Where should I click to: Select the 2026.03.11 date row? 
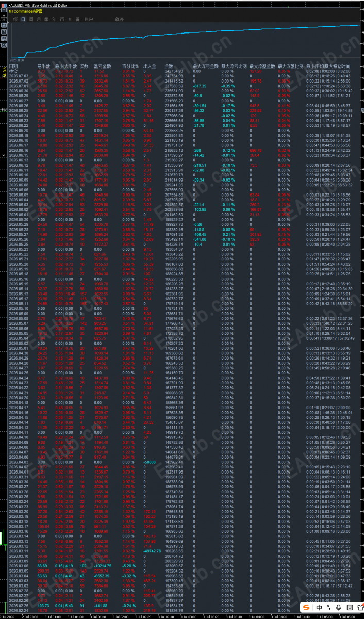[19, 551]
